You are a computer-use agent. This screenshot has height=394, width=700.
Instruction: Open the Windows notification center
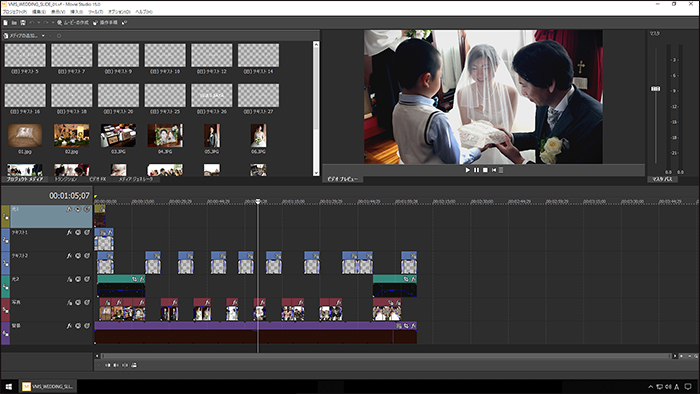[x=688, y=387]
